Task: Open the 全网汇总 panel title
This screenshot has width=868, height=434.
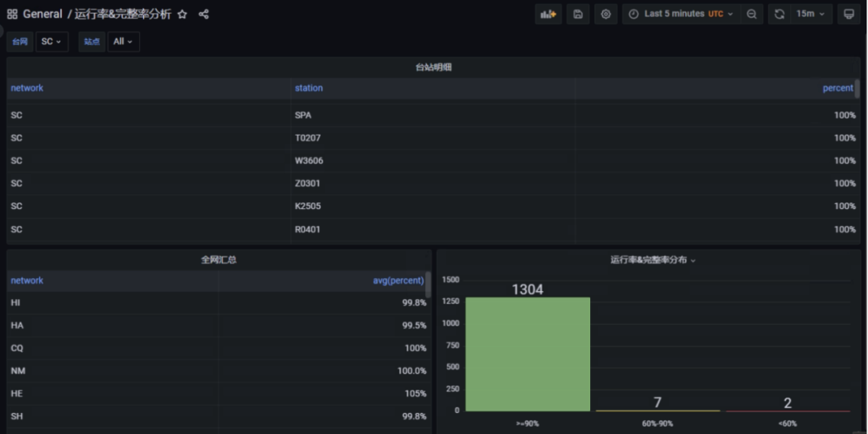Action: pos(219,260)
